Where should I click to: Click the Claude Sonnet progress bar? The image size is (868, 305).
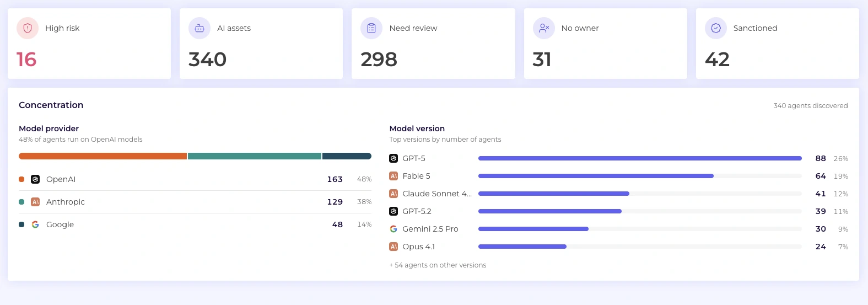coord(640,194)
